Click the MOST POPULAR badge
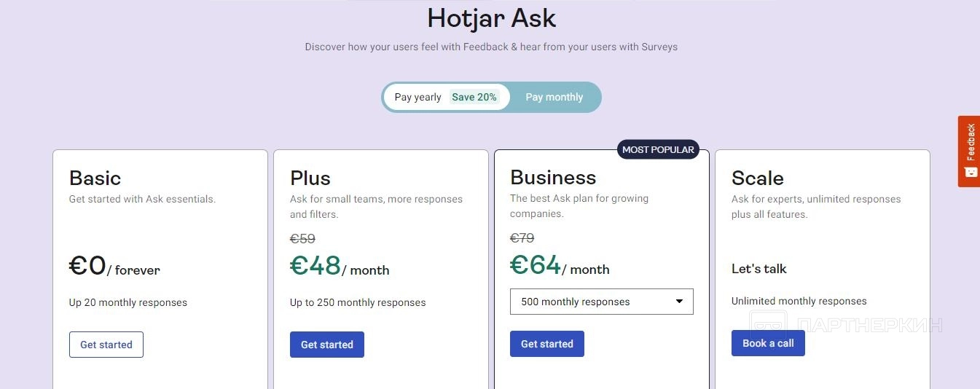 click(x=658, y=149)
